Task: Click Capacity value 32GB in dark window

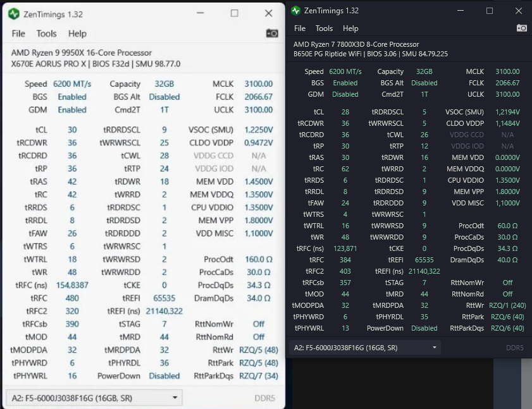Action: click(424, 71)
